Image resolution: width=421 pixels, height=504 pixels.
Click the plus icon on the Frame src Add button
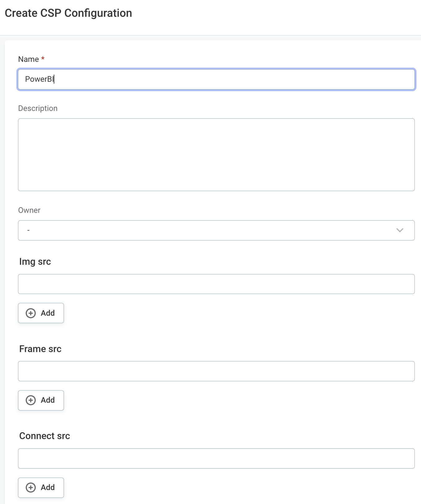coord(30,400)
